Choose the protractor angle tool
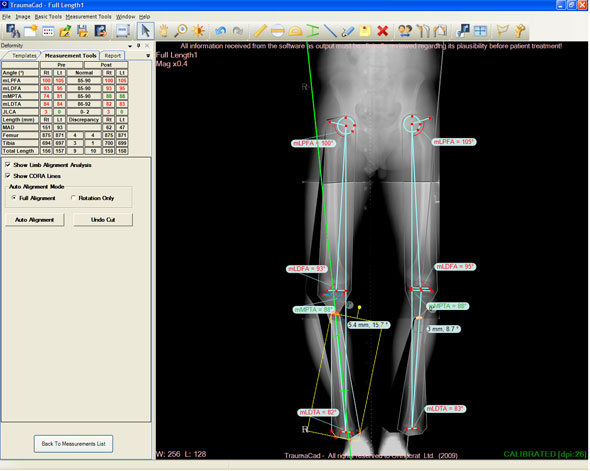This screenshot has height=471, width=590. pos(295,31)
